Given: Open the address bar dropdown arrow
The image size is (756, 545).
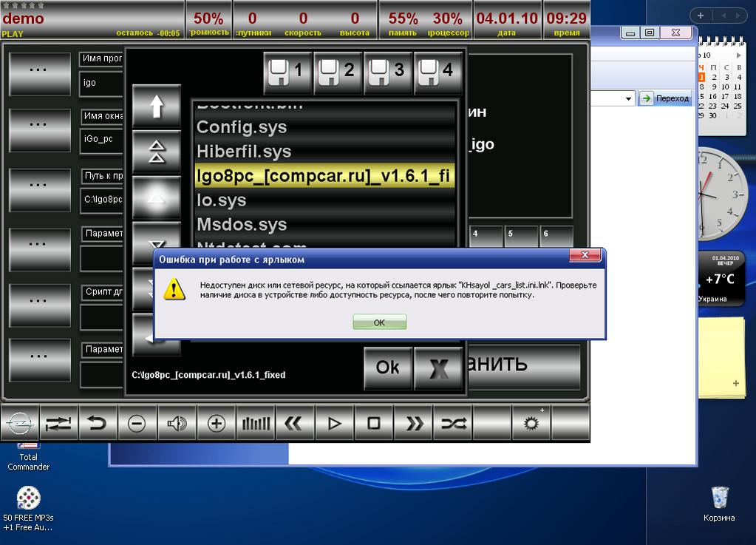Looking at the screenshot, I should click(628, 98).
